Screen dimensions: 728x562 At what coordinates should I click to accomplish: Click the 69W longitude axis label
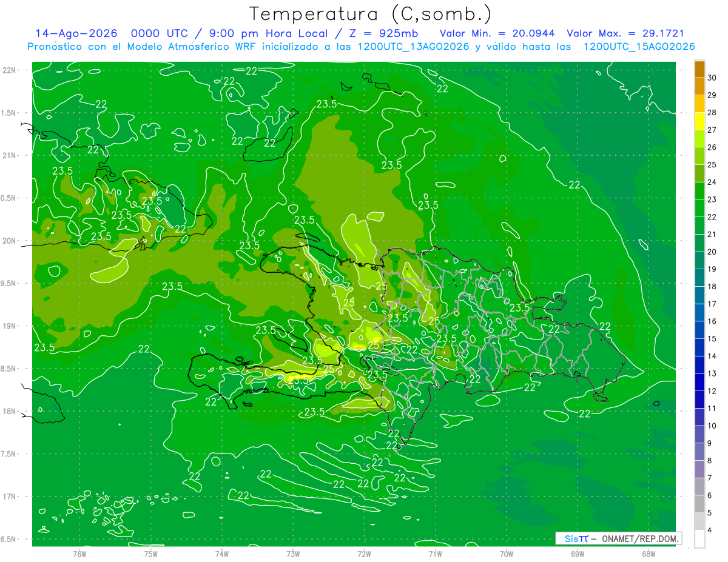tap(578, 554)
